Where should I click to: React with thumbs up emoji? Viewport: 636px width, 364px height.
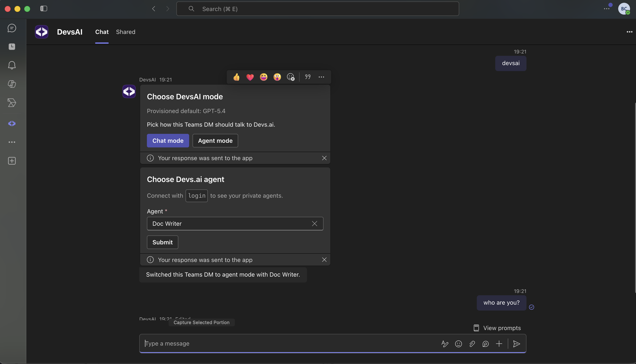click(x=236, y=77)
